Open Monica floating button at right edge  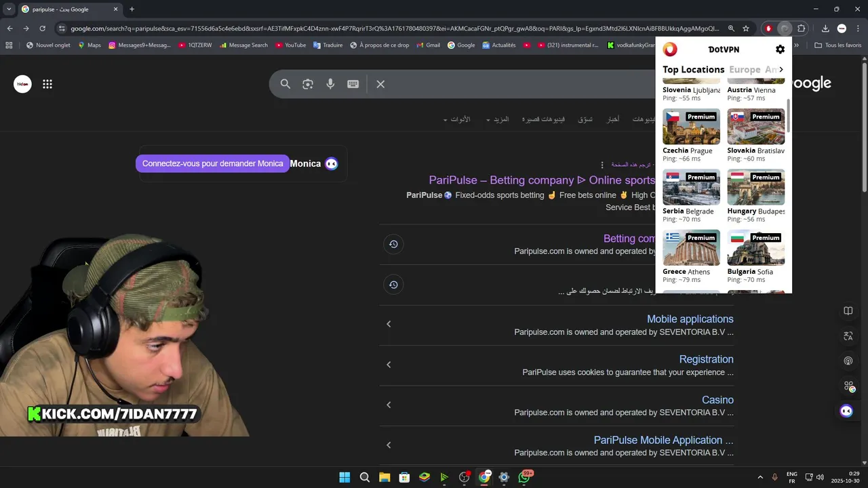(846, 411)
